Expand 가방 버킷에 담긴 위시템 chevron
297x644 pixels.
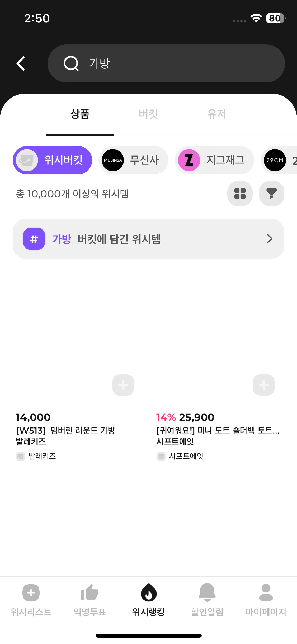click(269, 239)
